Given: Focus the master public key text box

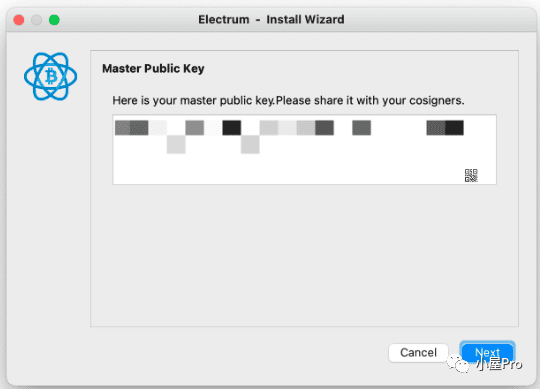Looking at the screenshot, I should pos(304,149).
